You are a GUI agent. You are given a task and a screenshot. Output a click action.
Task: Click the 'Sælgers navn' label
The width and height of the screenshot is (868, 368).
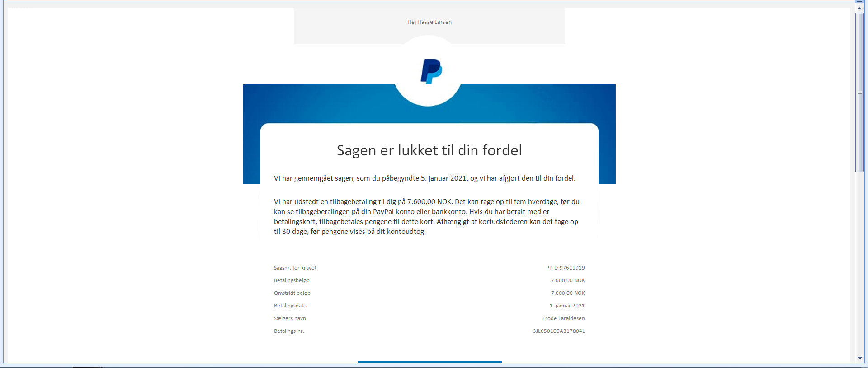pos(290,318)
